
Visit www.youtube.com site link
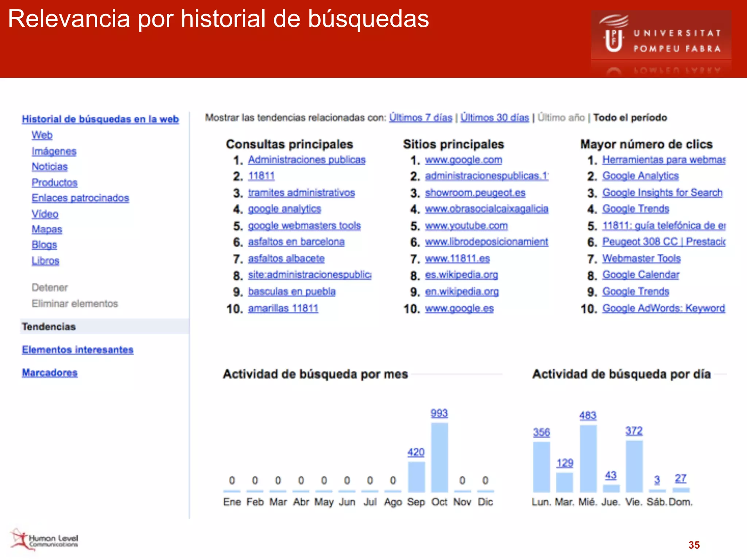coord(467,226)
